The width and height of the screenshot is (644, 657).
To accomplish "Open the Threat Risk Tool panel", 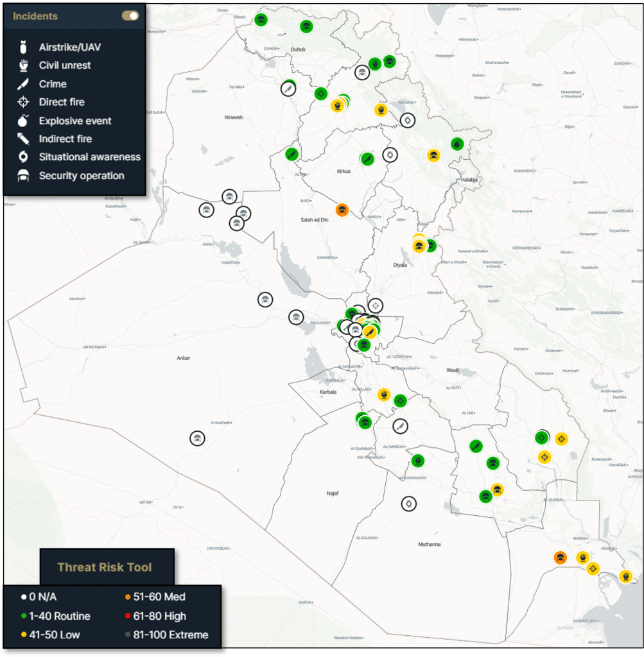I will 105,567.
